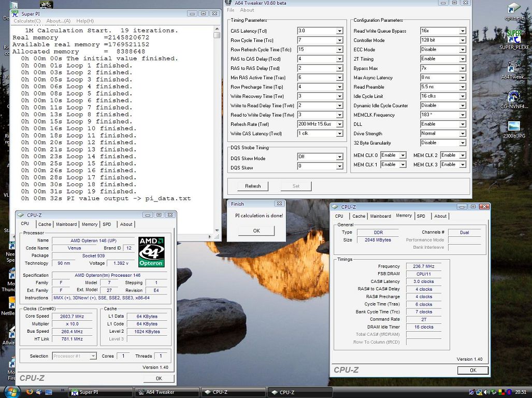Click the A64 Tweaker title bar icon

pyautogui.click(x=229, y=3)
